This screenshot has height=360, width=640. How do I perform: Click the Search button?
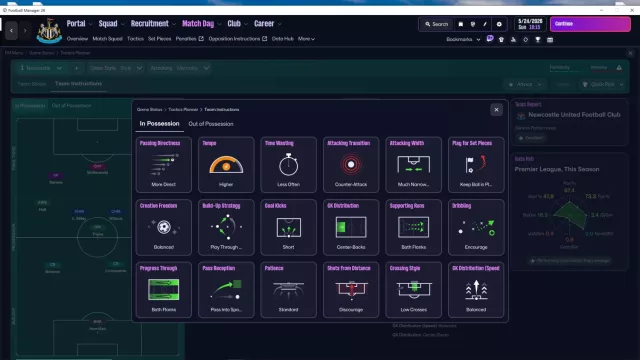click(x=436, y=24)
